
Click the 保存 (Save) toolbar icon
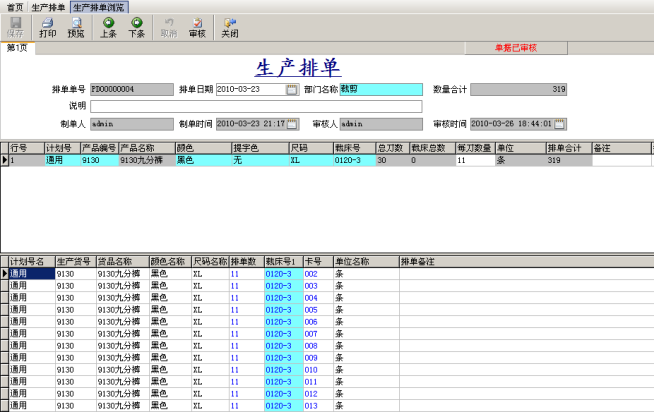[x=15, y=27]
